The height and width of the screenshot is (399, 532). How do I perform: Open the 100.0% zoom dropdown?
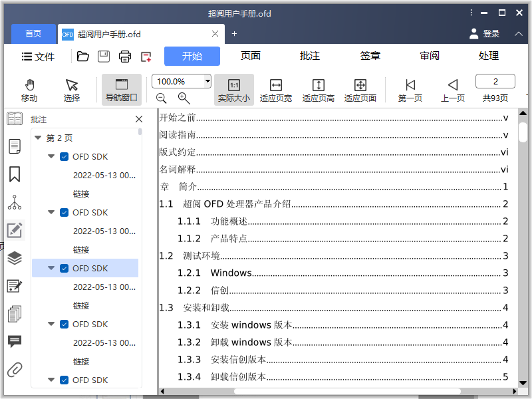[x=207, y=81]
